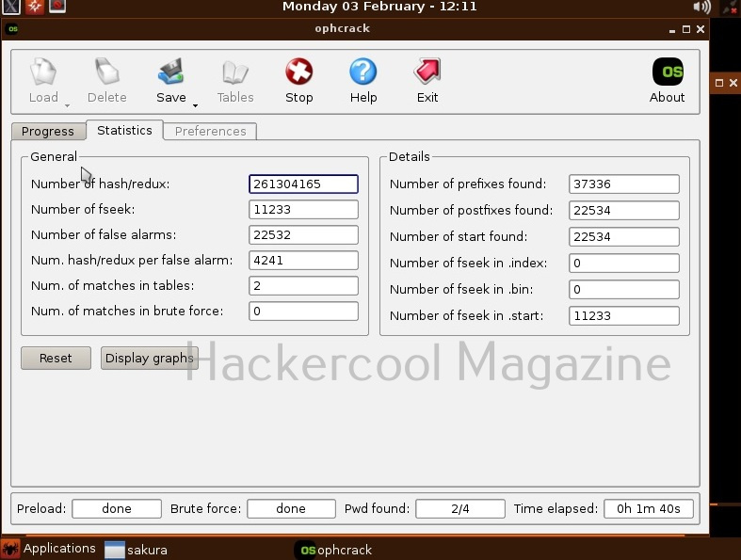741x560 pixels.
Task: Click the Preload status box showing done
Action: click(117, 508)
